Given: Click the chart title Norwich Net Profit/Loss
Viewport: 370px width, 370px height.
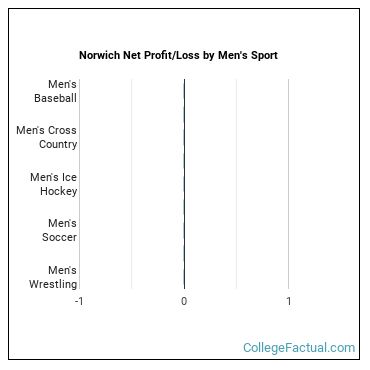Looking at the screenshot, I should pyautogui.click(x=178, y=55).
